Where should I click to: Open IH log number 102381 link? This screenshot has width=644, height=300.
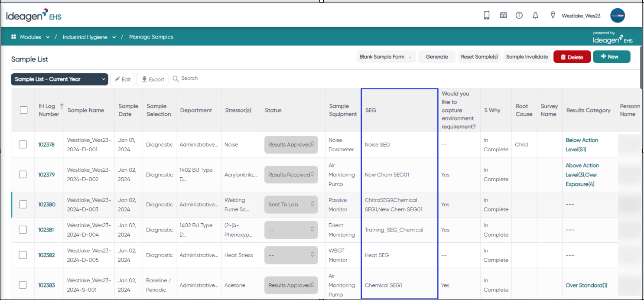46,230
